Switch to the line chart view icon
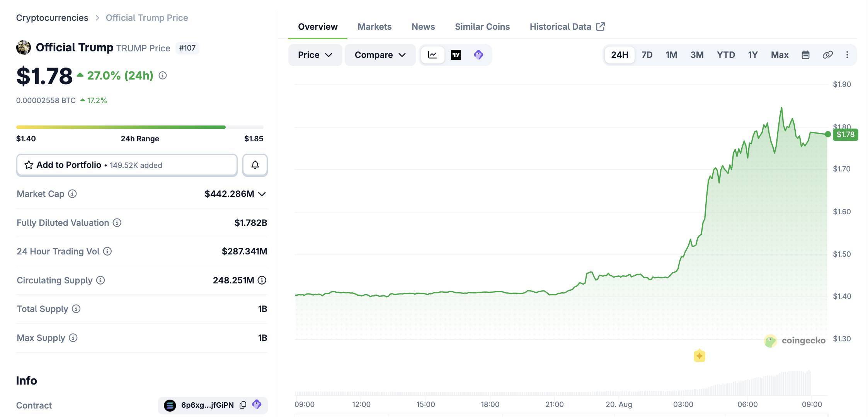Screen dimensions: 868x417 [432, 55]
